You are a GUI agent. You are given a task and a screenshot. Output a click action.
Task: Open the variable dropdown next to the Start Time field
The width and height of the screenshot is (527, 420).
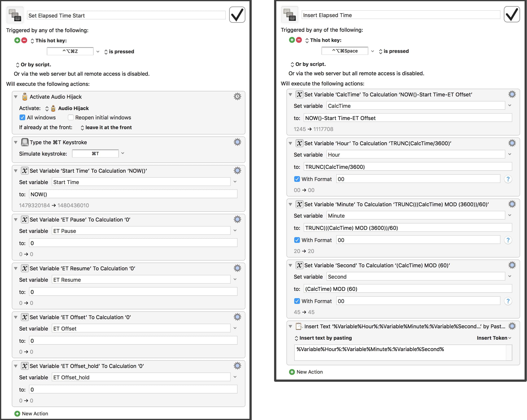[235, 182]
